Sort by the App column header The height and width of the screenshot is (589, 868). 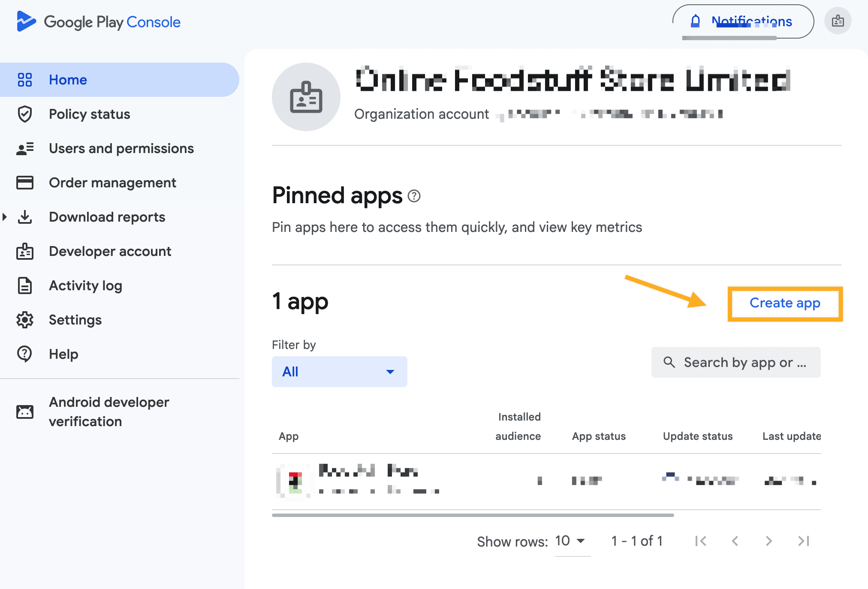[x=289, y=436]
